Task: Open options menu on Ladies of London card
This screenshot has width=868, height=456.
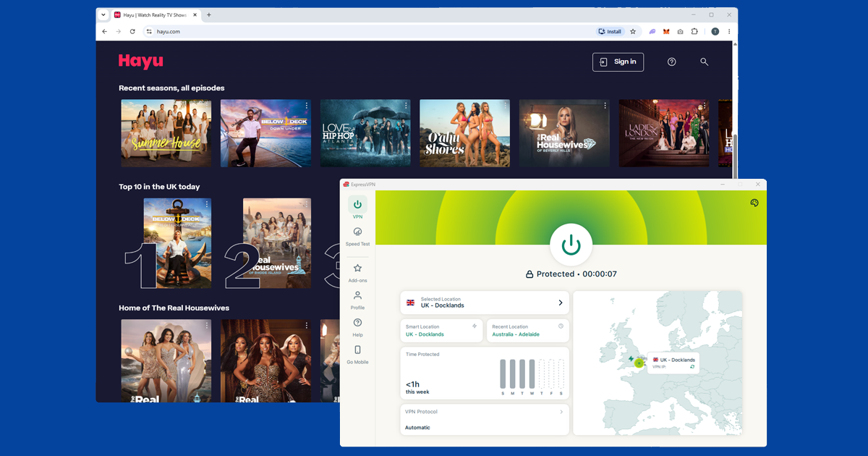Action: pyautogui.click(x=705, y=106)
